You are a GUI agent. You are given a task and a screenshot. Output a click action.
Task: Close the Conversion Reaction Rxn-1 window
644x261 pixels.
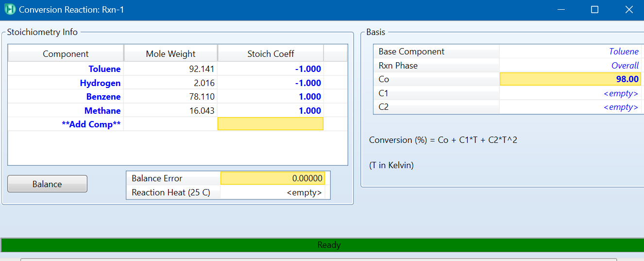point(628,10)
